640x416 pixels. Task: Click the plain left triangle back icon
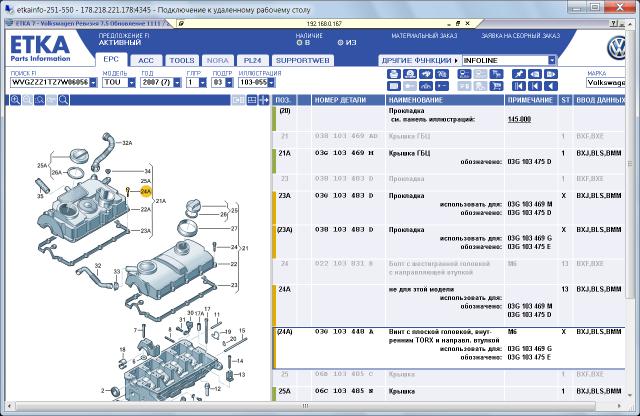coord(551,86)
